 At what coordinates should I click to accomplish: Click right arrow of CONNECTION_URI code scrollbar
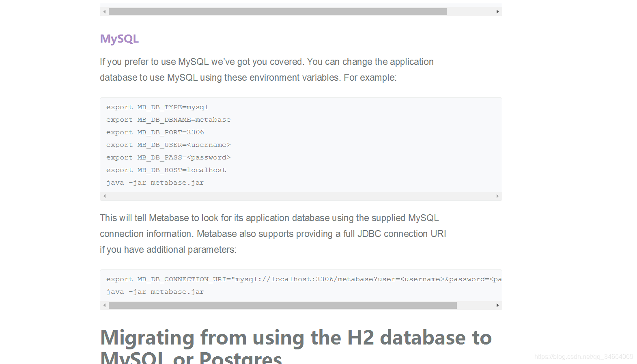pyautogui.click(x=497, y=306)
